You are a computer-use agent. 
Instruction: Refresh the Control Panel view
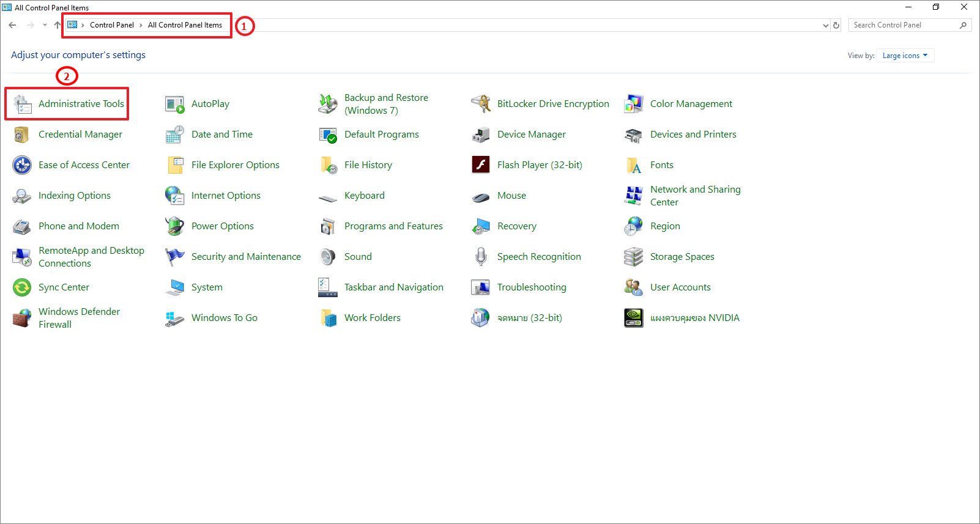836,26
